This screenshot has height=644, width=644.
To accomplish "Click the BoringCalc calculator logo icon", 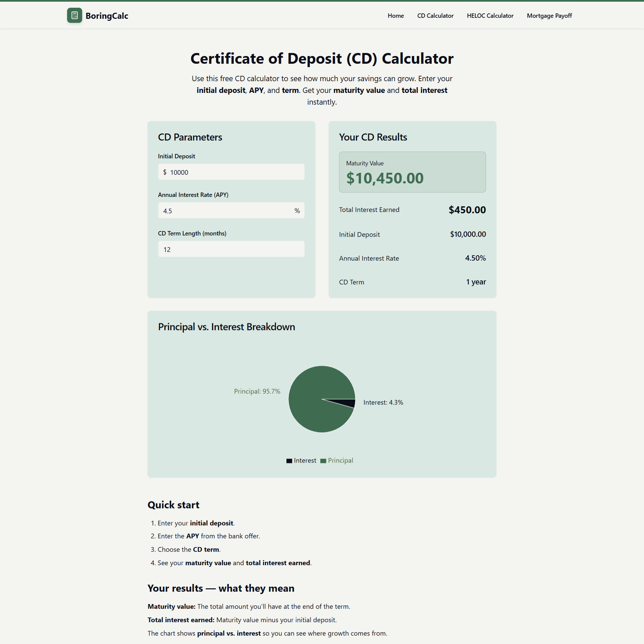I will 74,15.
